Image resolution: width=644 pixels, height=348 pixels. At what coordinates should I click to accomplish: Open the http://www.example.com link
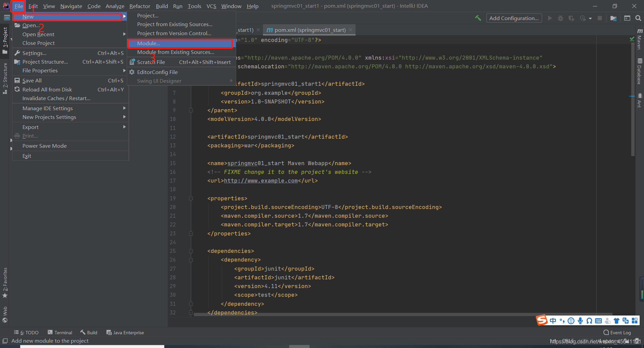coord(261,181)
